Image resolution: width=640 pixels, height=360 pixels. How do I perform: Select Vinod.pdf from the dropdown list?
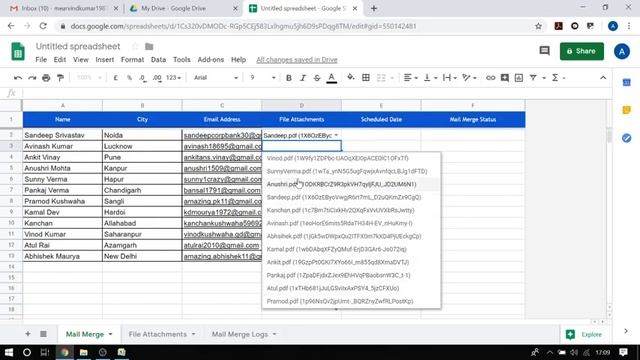point(351,158)
